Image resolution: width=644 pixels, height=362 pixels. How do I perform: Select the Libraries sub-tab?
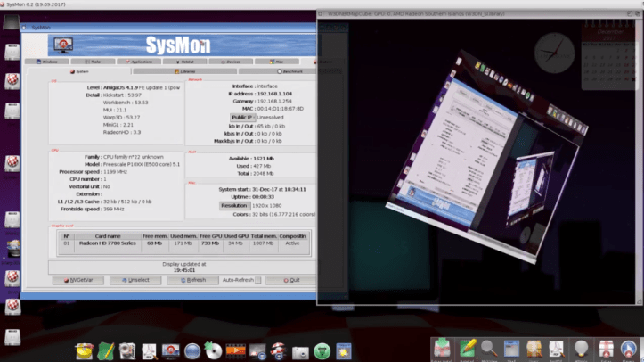[x=186, y=71]
